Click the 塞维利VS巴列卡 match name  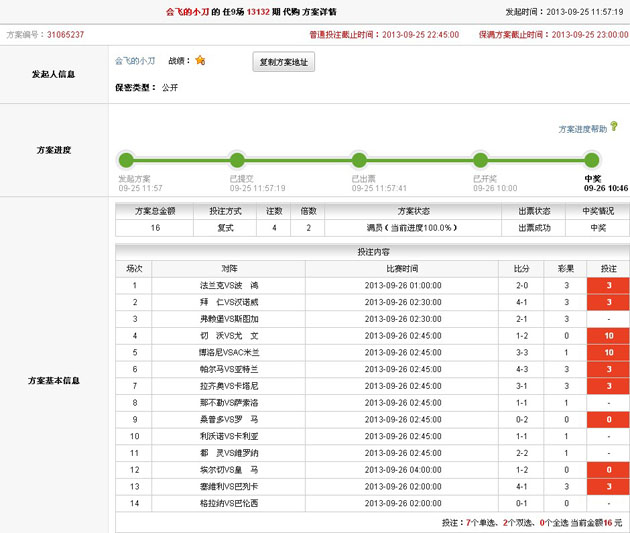229,487
